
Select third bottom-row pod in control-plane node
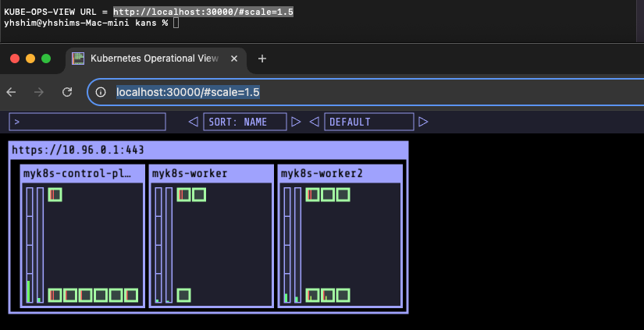pyautogui.click(x=85, y=295)
